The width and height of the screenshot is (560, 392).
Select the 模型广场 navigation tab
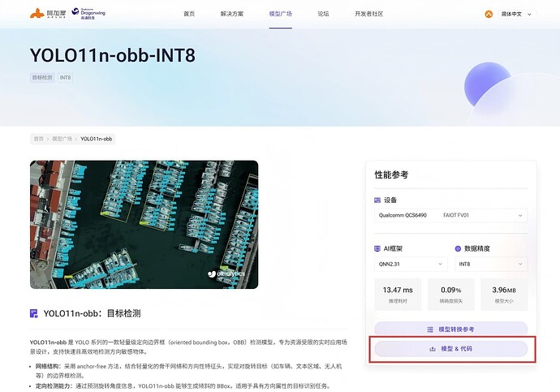280,14
